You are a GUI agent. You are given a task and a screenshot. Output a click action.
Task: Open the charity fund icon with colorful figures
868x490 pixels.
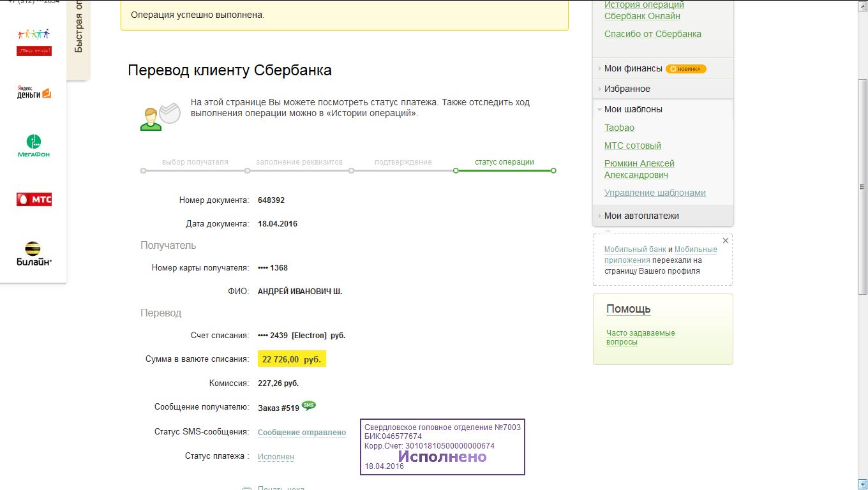pyautogui.click(x=34, y=41)
